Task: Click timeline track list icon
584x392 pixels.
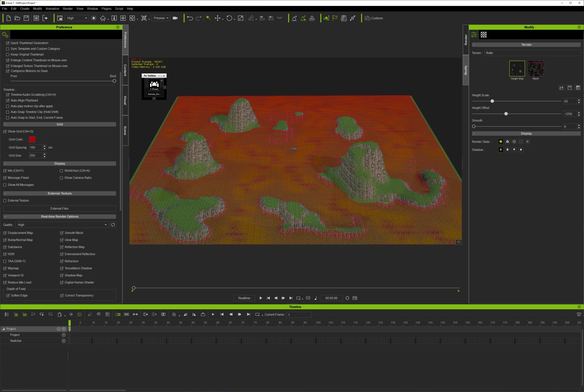Action: [7, 314]
